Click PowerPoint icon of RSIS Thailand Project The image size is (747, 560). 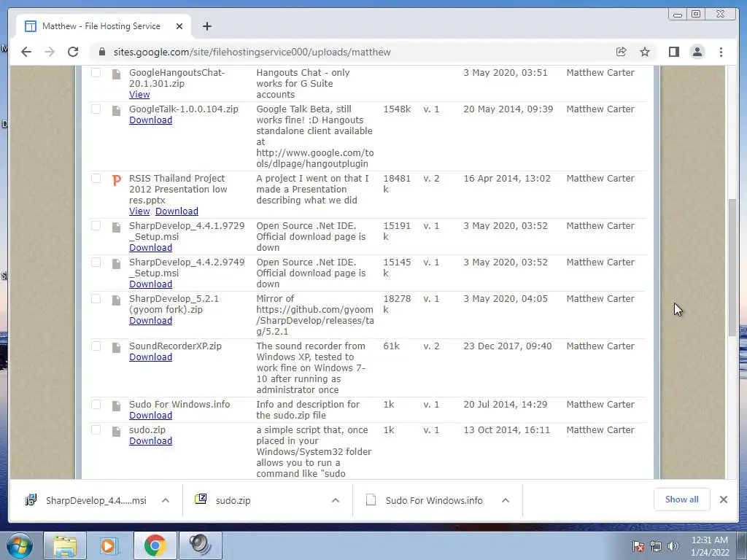(116, 180)
